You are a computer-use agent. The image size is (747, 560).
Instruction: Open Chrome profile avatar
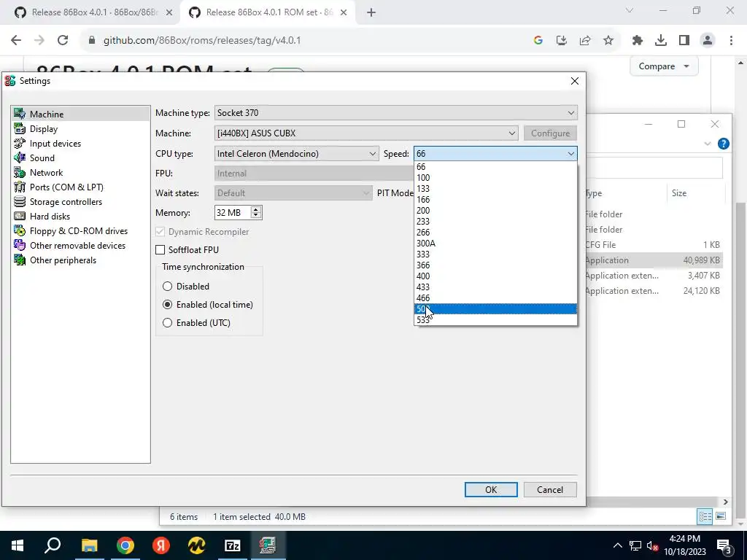708,41
